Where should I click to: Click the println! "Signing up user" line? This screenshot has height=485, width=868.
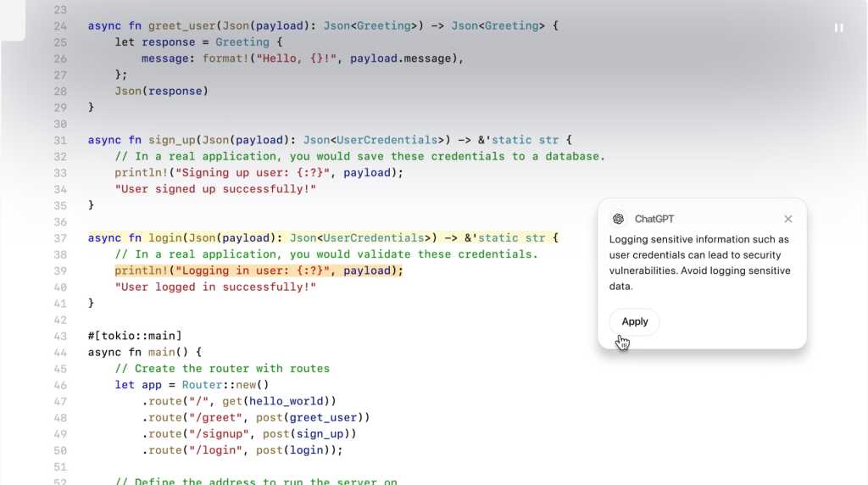coord(259,173)
